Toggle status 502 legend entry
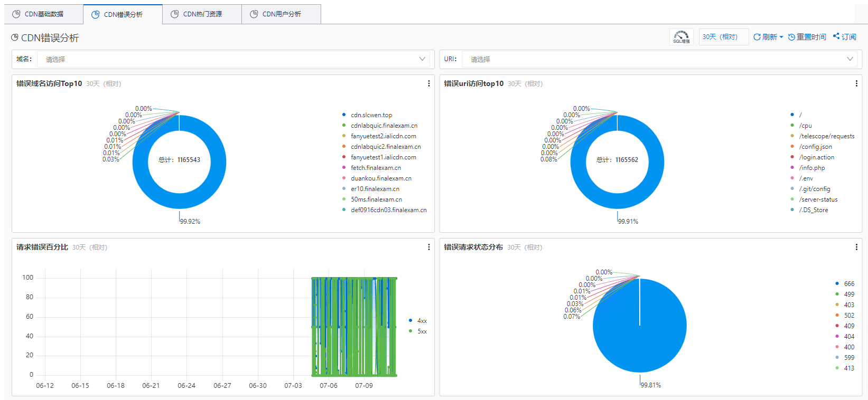The height and width of the screenshot is (400, 868). [845, 316]
